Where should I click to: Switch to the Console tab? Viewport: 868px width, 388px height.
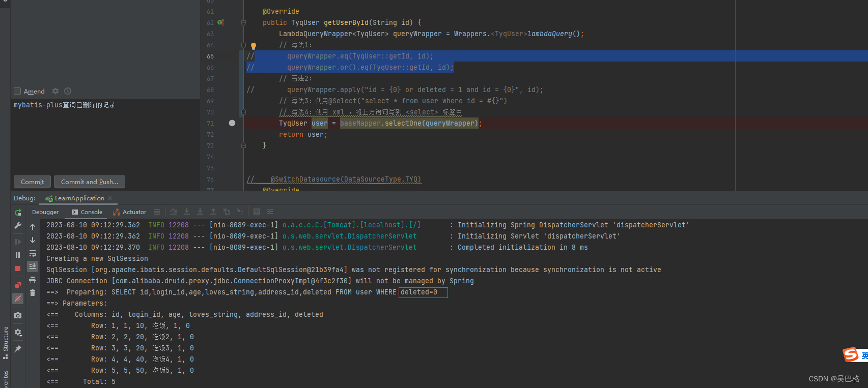pos(87,212)
